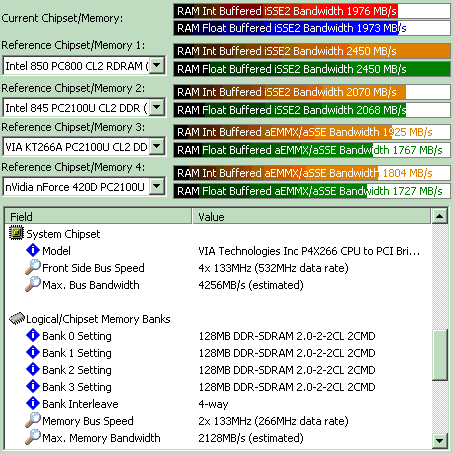Select the Model row label

click(56, 251)
